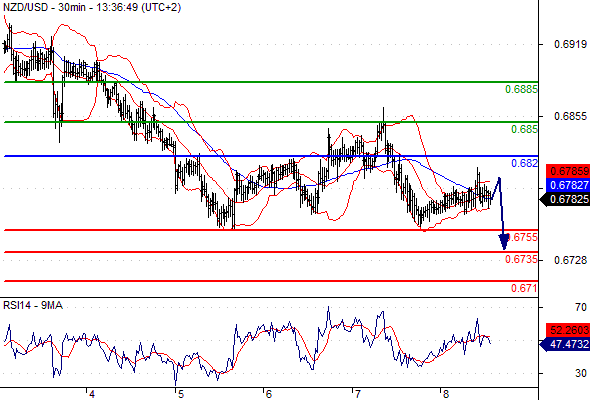Click the date marker 8 on time axis
Image resolution: width=590 pixels, height=400 pixels.
pos(446,394)
